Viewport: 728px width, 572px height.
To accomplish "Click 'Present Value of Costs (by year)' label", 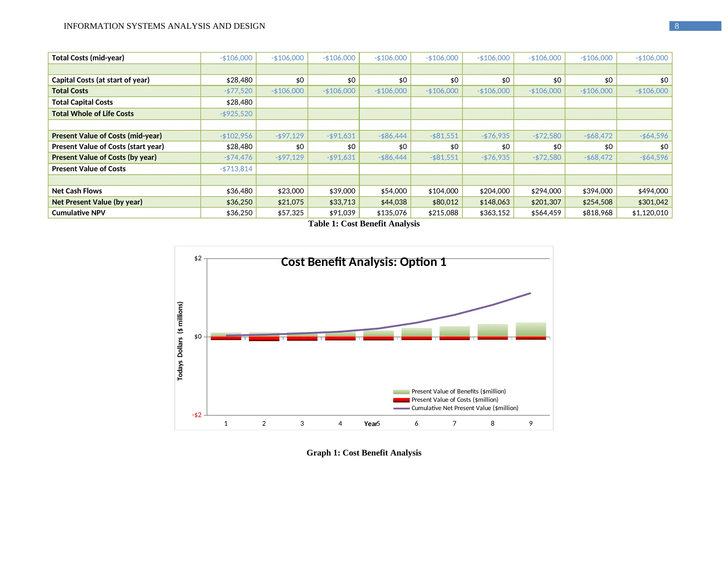I will (x=104, y=157).
